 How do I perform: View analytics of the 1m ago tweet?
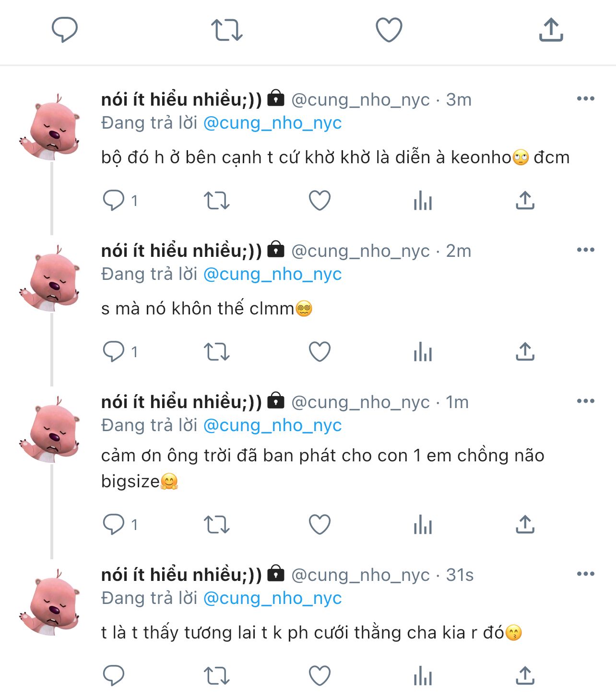coord(423,524)
